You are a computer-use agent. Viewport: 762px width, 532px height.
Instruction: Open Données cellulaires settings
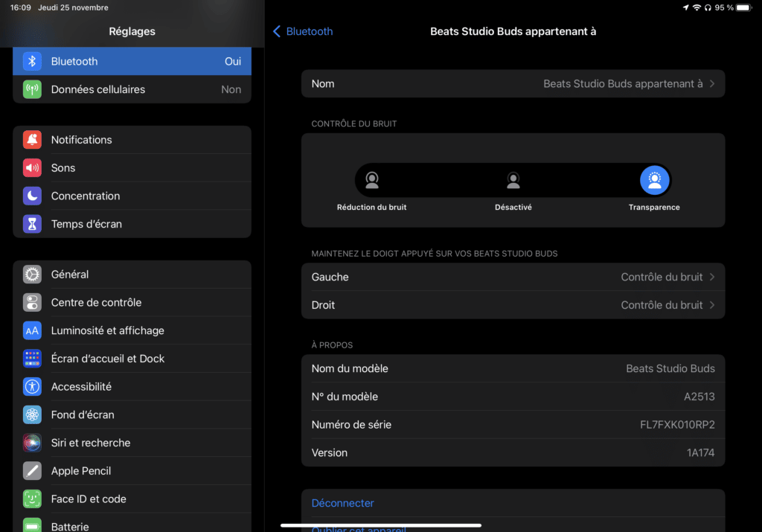click(132, 89)
